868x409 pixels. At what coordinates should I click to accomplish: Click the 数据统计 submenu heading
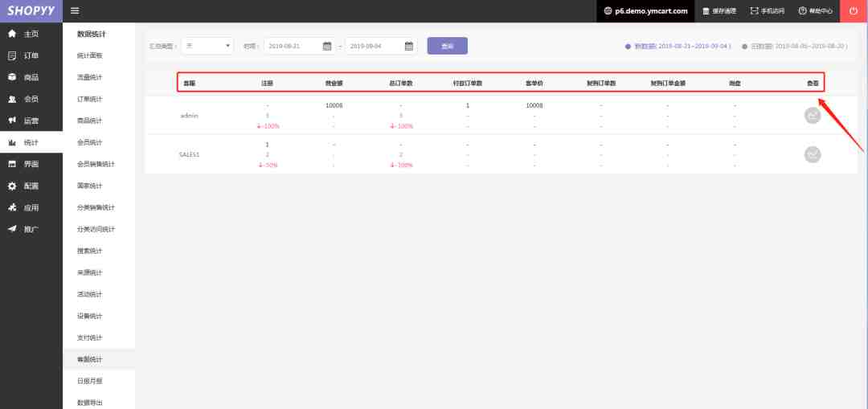[x=92, y=35]
